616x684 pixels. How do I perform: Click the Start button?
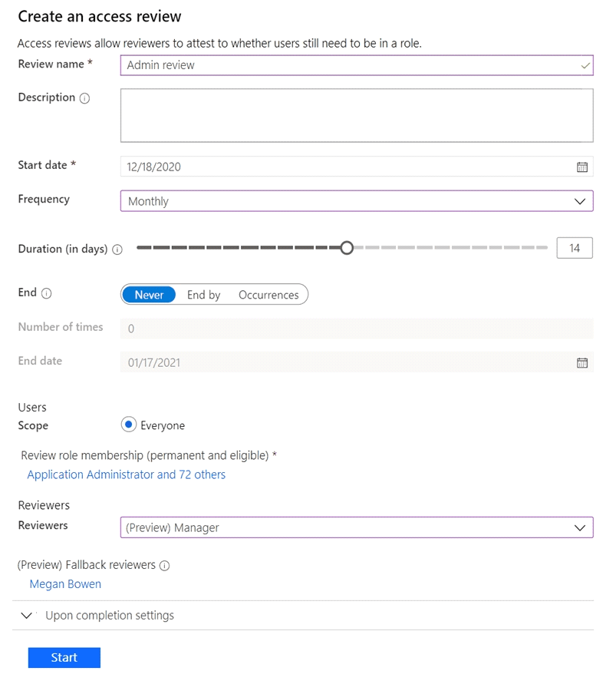click(x=64, y=657)
